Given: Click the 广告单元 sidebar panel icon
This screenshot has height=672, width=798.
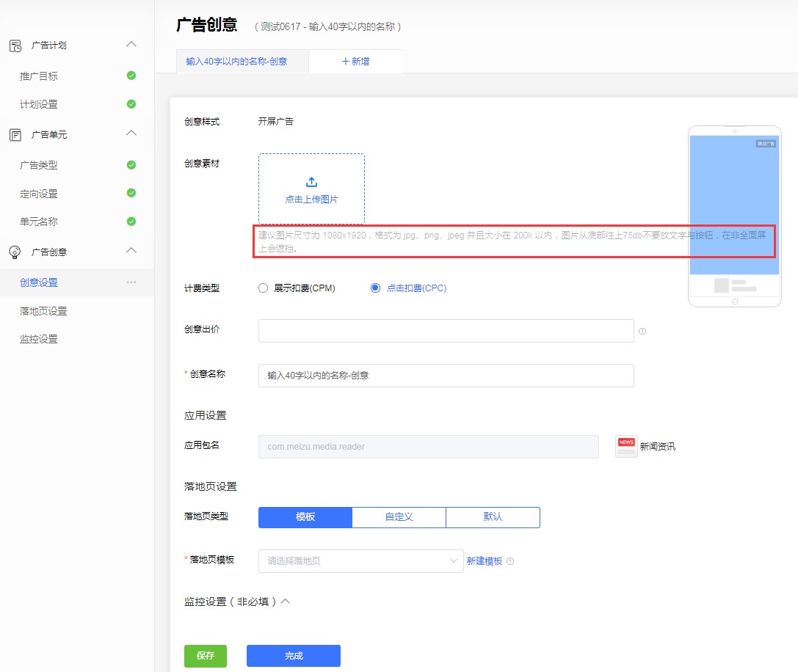Looking at the screenshot, I should pyautogui.click(x=14, y=134).
